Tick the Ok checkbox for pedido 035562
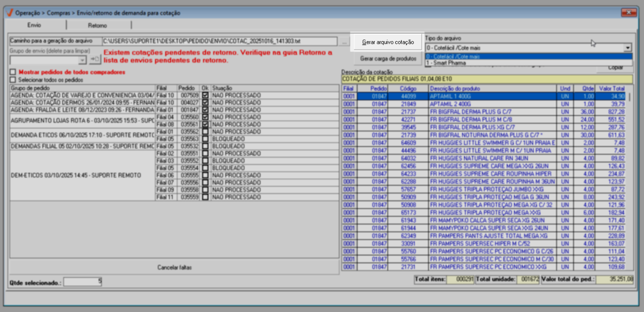 click(x=205, y=132)
